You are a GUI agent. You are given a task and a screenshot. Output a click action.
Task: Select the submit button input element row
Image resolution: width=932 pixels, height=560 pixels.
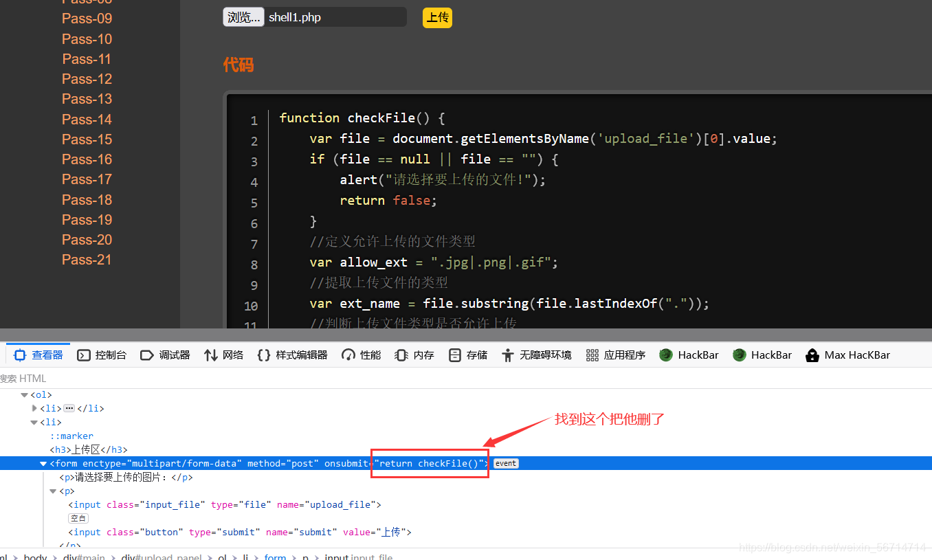click(x=240, y=533)
